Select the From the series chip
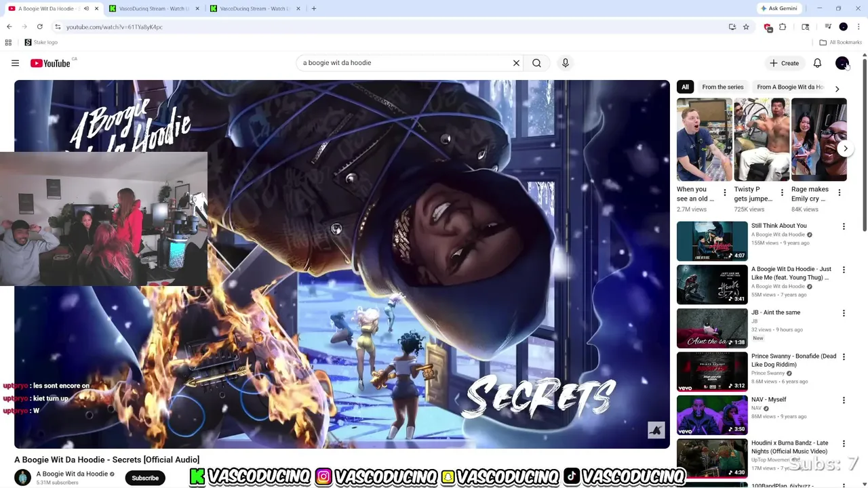This screenshot has height=488, width=868. [x=723, y=87]
